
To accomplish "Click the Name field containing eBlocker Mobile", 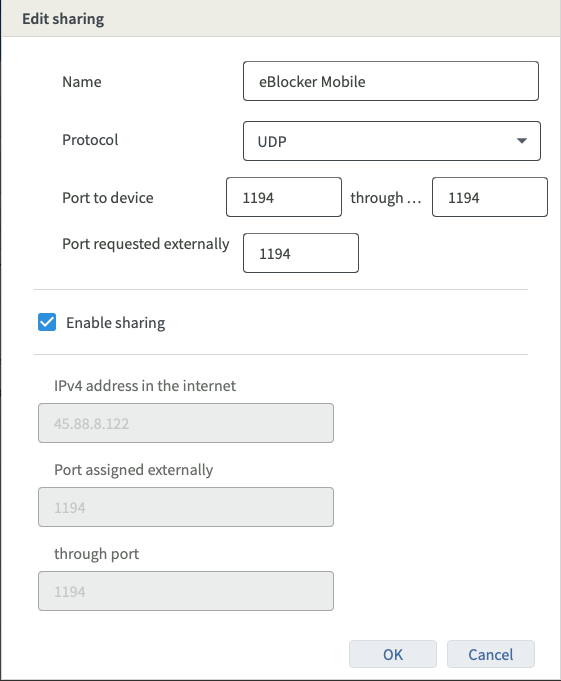I will [x=391, y=81].
